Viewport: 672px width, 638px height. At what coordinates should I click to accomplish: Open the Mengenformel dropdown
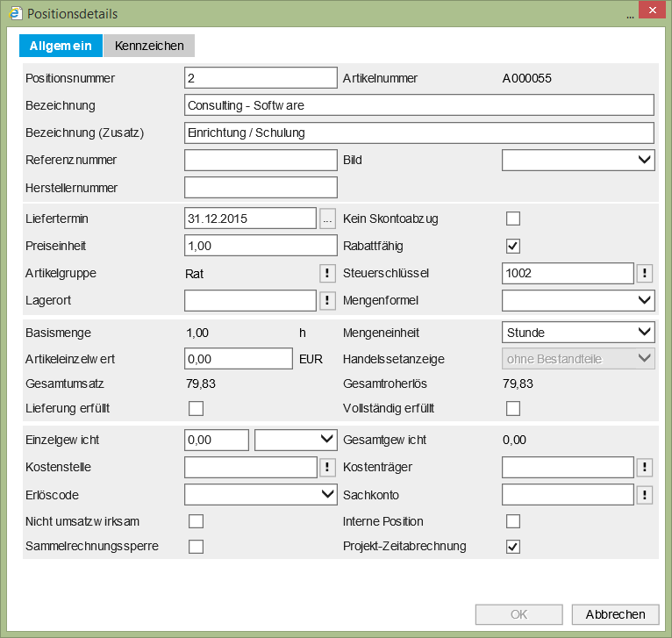click(578, 301)
